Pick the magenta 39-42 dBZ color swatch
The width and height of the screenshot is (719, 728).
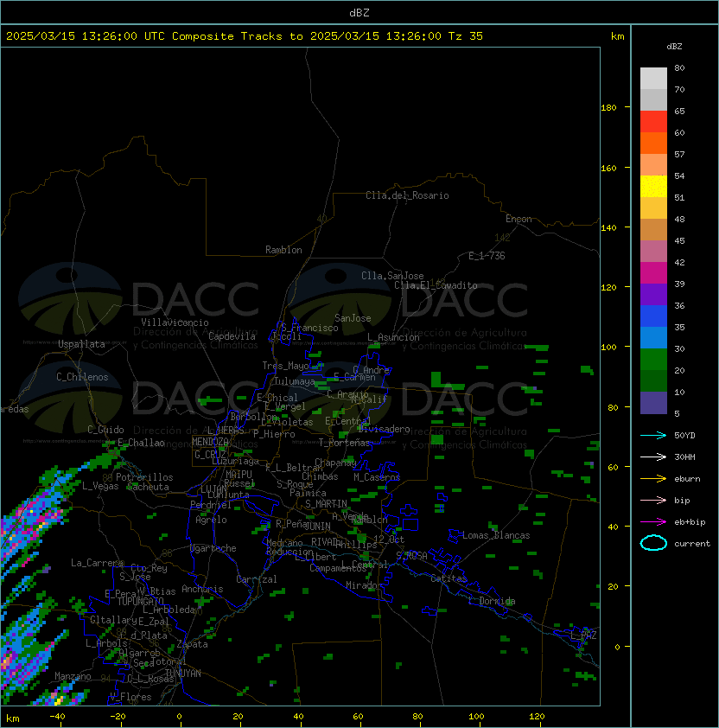[653, 273]
